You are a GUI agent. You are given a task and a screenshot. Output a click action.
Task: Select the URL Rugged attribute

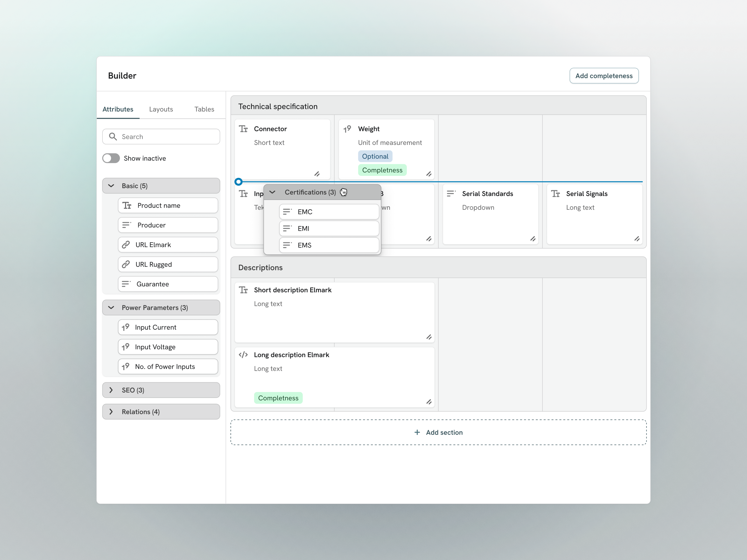pyautogui.click(x=168, y=264)
